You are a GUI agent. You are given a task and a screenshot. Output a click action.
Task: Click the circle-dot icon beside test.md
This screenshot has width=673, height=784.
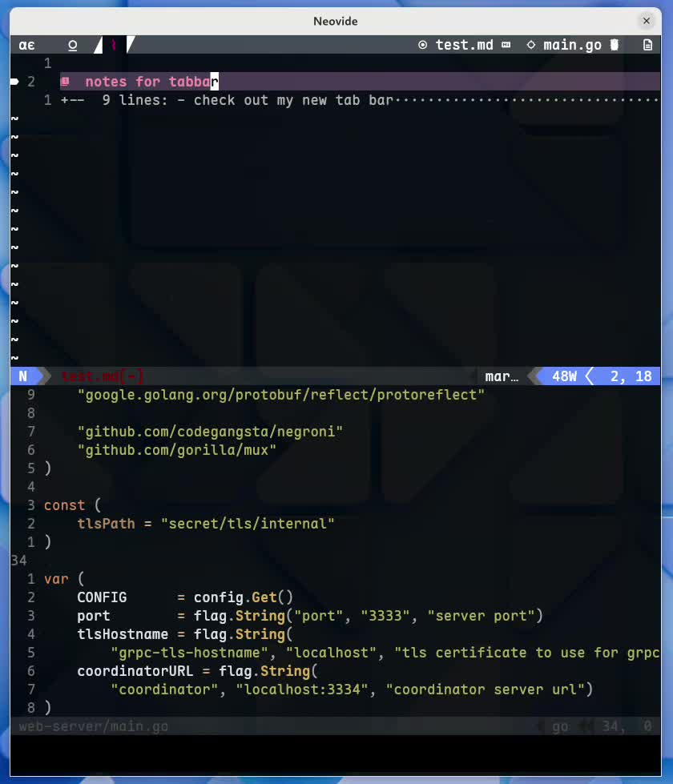423,45
